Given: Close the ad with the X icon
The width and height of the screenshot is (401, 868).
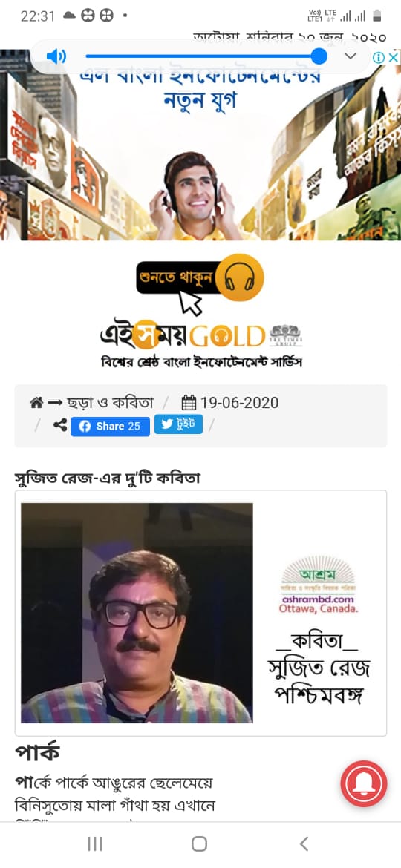Looking at the screenshot, I should 393,58.
